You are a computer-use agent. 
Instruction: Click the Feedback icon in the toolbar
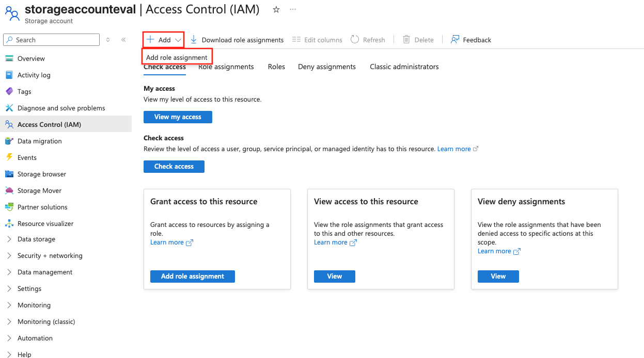(x=455, y=40)
